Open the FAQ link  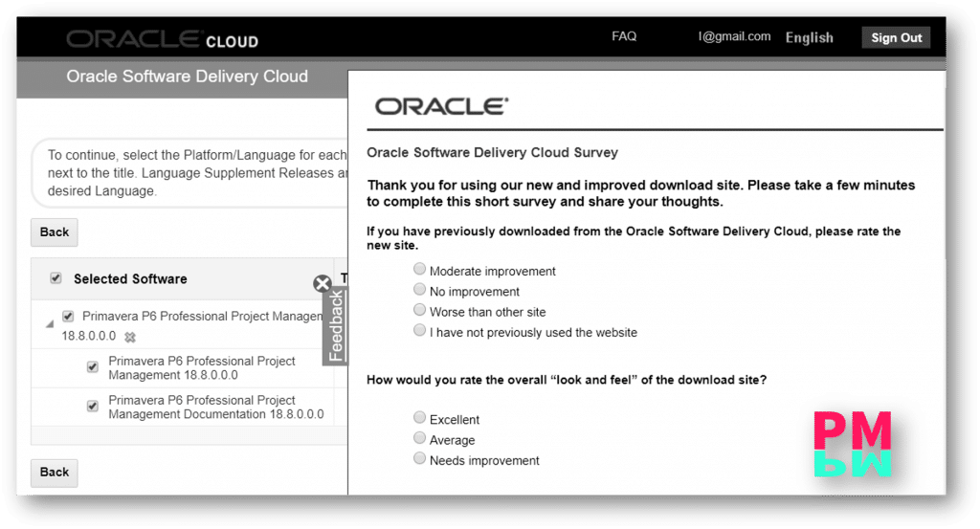[624, 36]
